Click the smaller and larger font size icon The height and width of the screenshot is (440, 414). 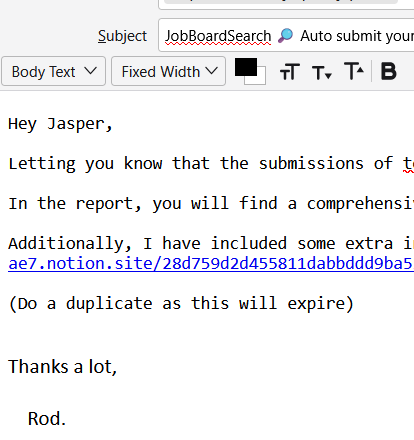pos(290,72)
